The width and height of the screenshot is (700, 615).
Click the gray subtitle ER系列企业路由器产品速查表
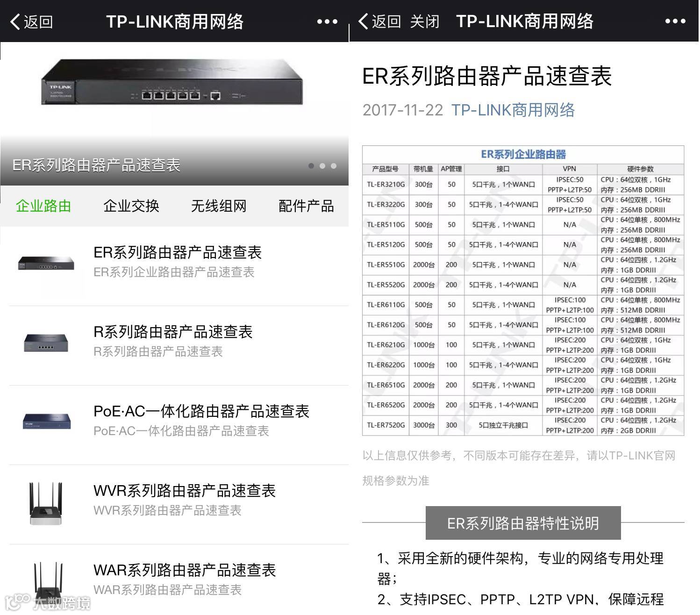pyautogui.click(x=174, y=272)
